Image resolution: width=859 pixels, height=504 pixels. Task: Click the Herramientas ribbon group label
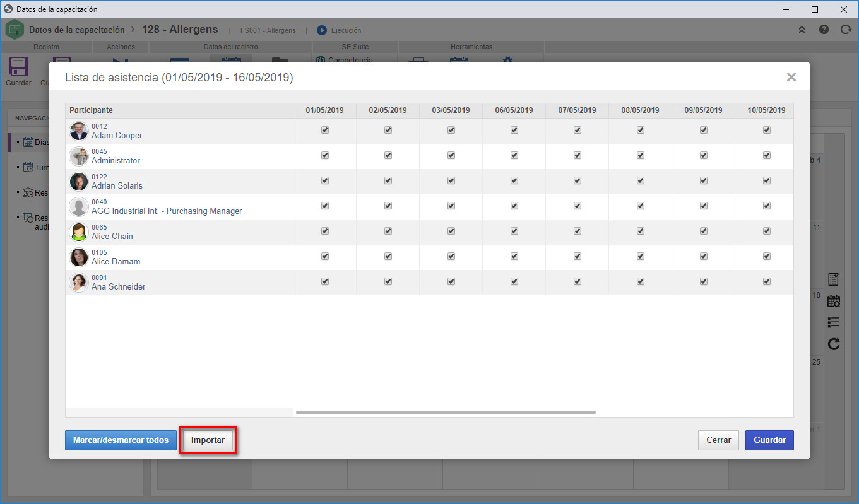pyautogui.click(x=471, y=47)
